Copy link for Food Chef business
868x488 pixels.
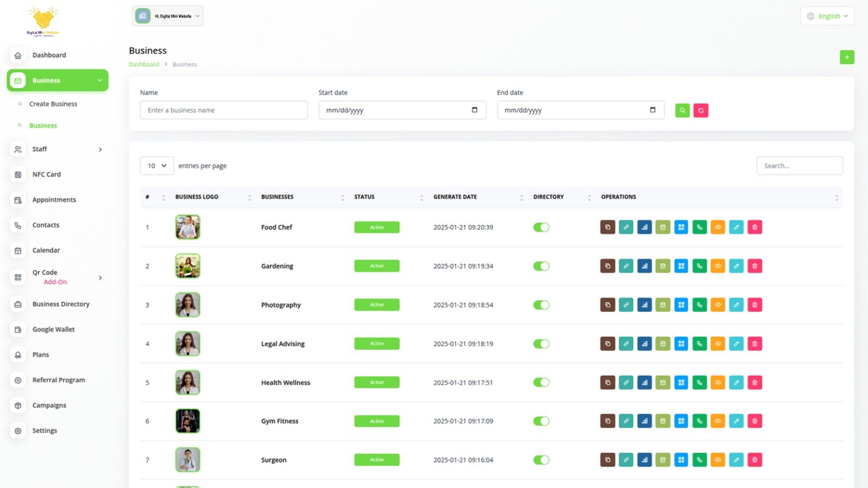626,227
